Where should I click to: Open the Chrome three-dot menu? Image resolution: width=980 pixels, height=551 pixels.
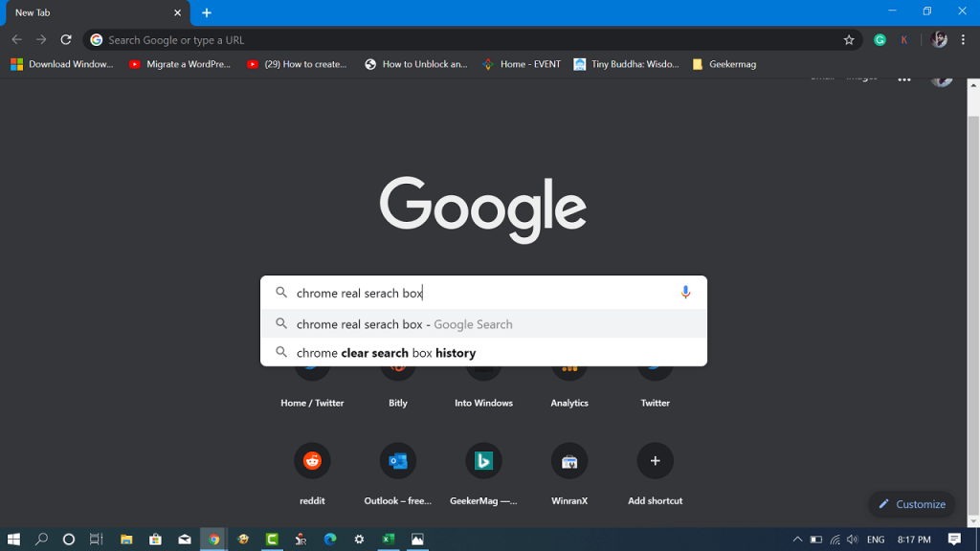click(963, 40)
